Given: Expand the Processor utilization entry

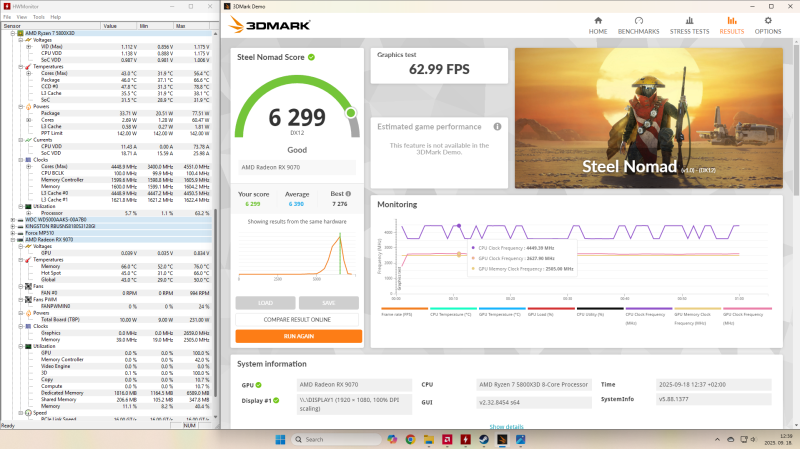Looking at the screenshot, I should (29, 213).
